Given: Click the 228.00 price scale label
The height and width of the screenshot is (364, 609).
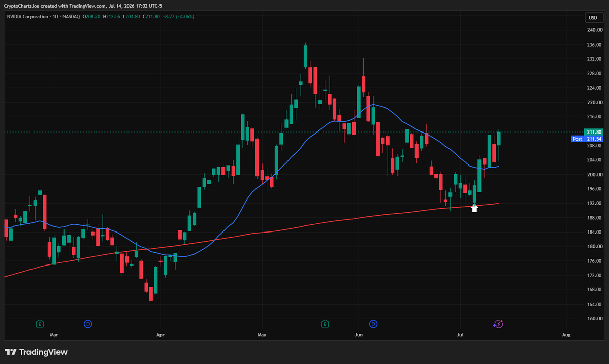Looking at the screenshot, I should [594, 73].
